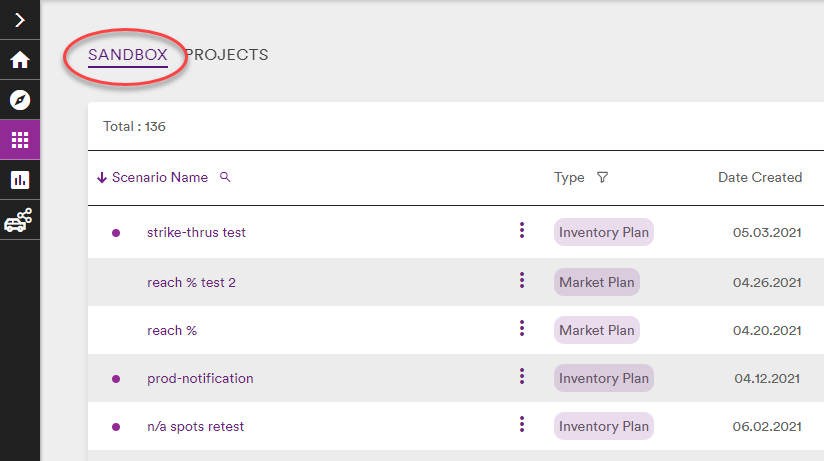This screenshot has height=461, width=824.
Task: Click the car network icon in the sidebar
Action: 20,220
